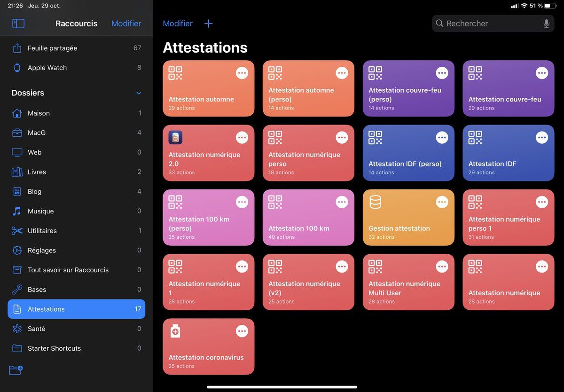Open options for Attestation couvre-feu (perso)

coord(442,73)
